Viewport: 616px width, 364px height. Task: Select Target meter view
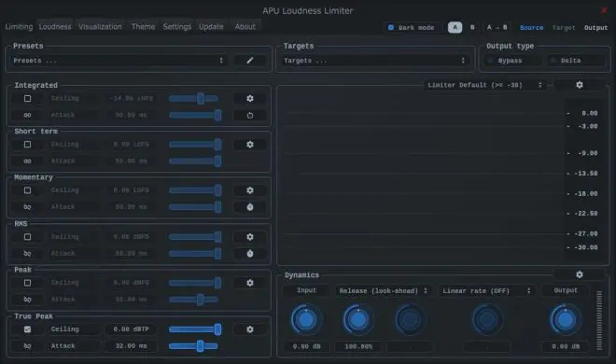564,27
